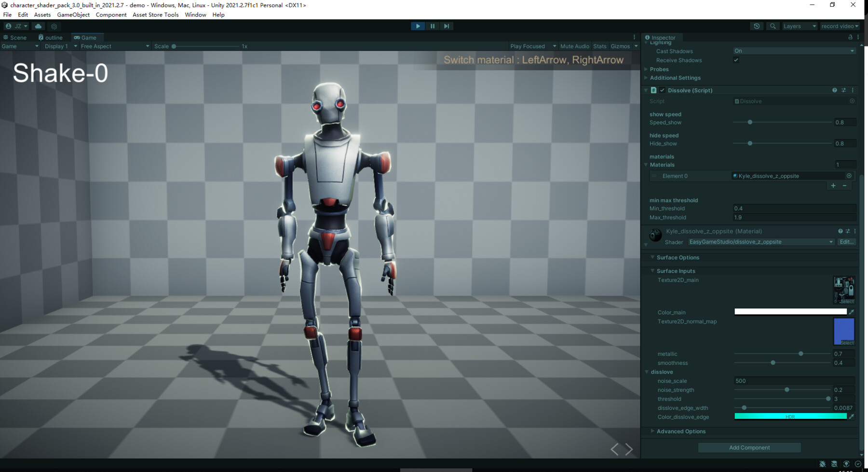Click the Color_disslove_edge HDR color swatch
The image size is (868, 472).
point(791,416)
